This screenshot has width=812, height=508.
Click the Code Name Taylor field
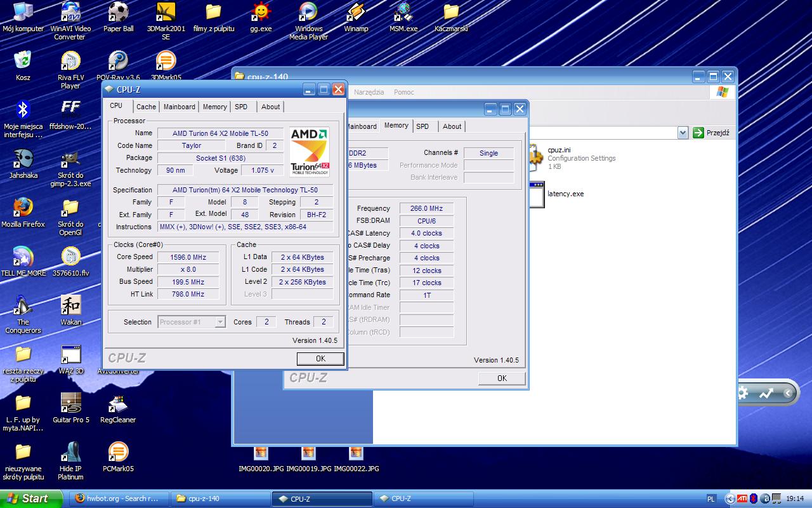tap(192, 145)
